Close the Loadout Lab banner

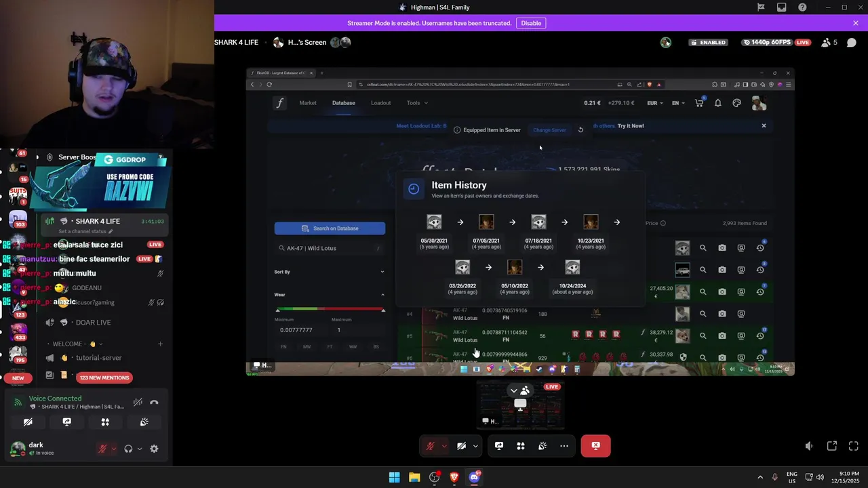764,125
